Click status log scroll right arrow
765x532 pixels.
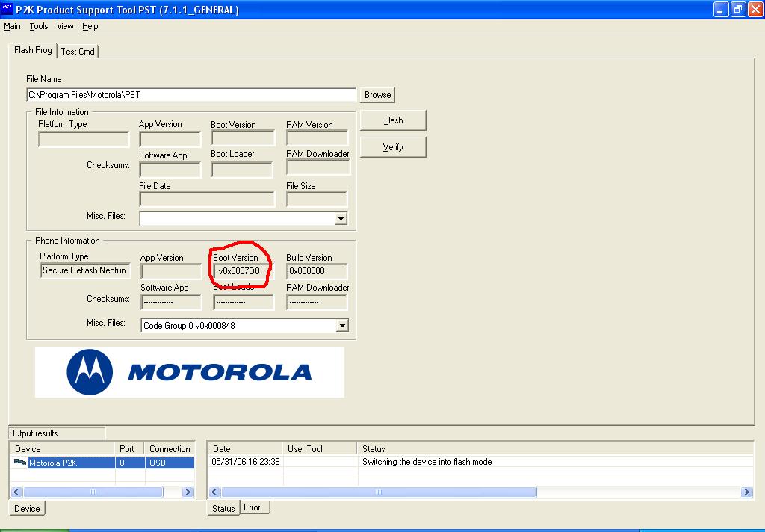(746, 492)
